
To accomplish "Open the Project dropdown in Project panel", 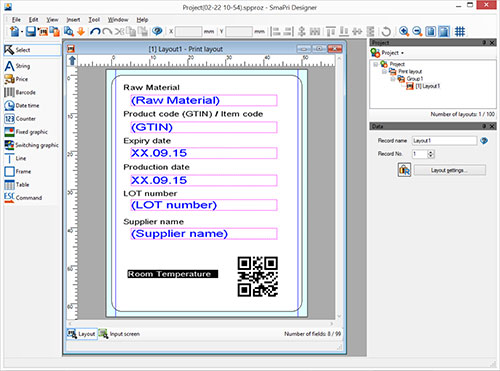I will pyautogui.click(x=387, y=53).
